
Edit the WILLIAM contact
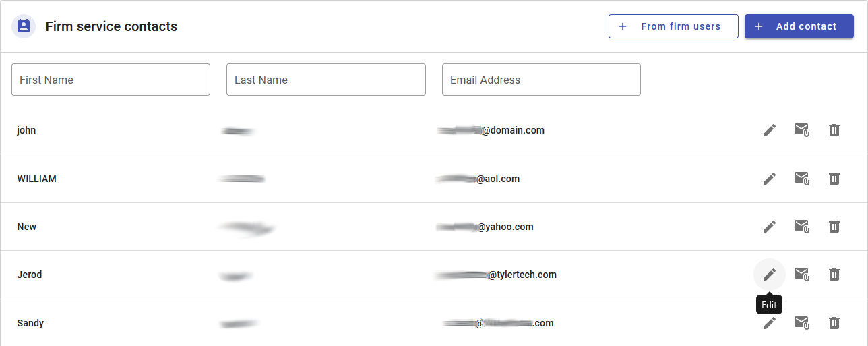pyautogui.click(x=770, y=179)
